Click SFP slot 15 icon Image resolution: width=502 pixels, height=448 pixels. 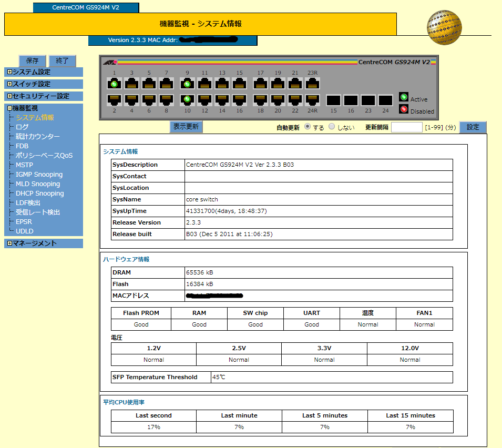[333, 100]
